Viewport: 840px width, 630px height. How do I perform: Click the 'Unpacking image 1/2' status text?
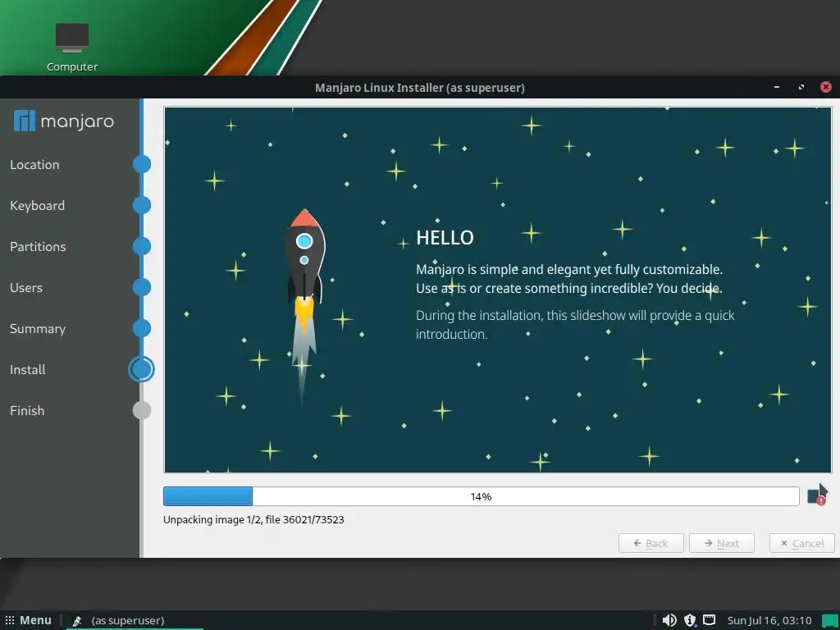tap(253, 519)
